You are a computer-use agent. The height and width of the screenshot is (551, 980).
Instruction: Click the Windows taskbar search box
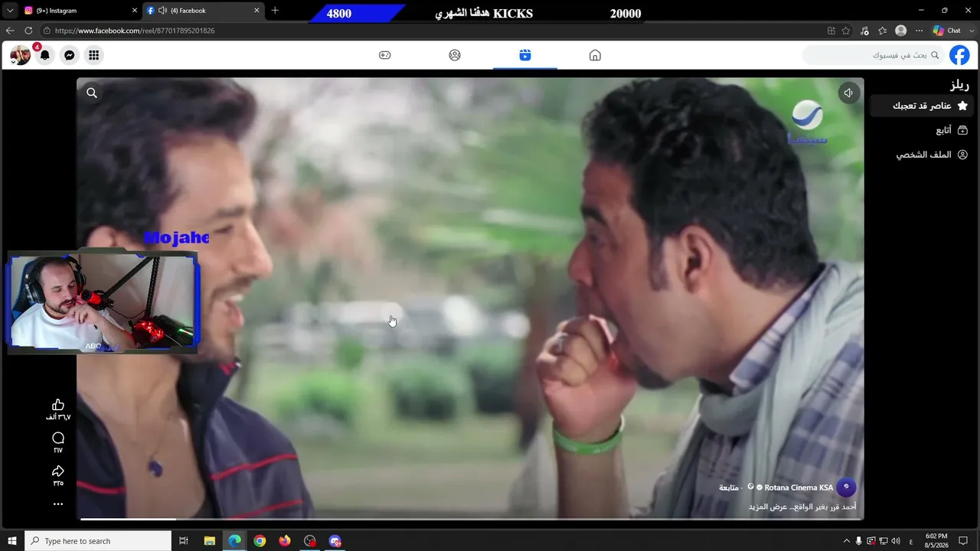pyautogui.click(x=98, y=541)
